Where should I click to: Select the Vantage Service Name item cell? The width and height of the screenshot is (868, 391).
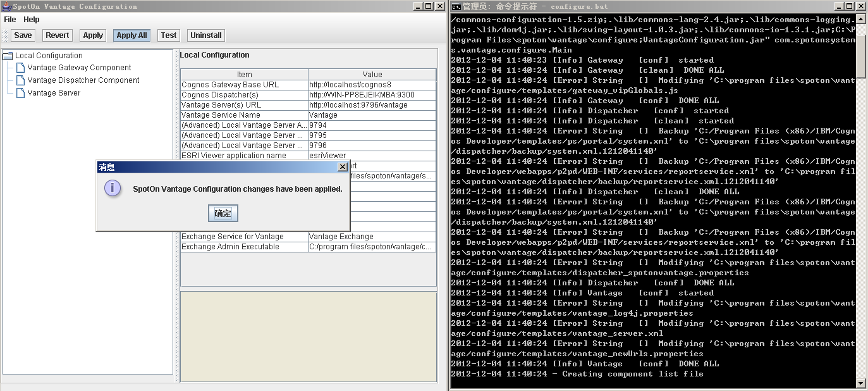coord(244,115)
